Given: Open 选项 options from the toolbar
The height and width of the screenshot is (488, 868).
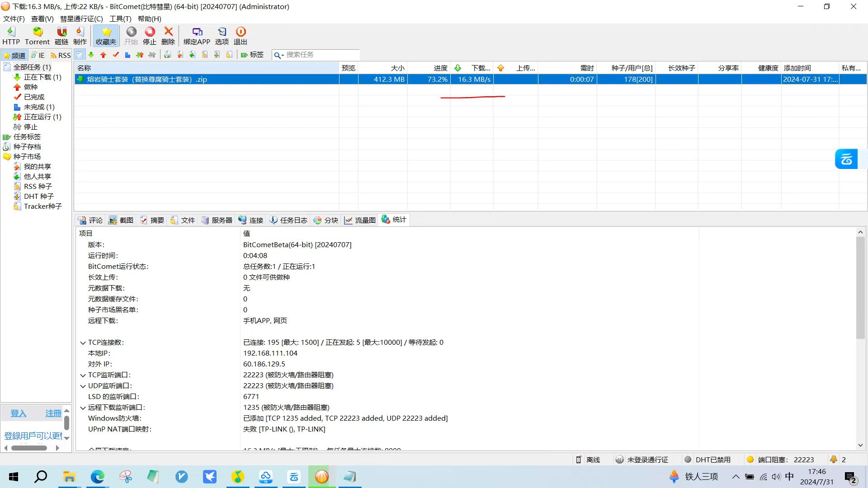Looking at the screenshot, I should click(x=222, y=36).
